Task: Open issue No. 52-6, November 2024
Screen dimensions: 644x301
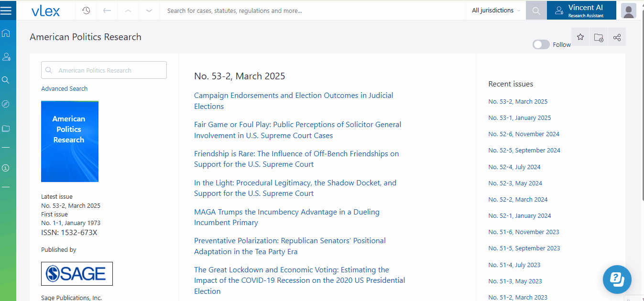Action: [x=524, y=134]
